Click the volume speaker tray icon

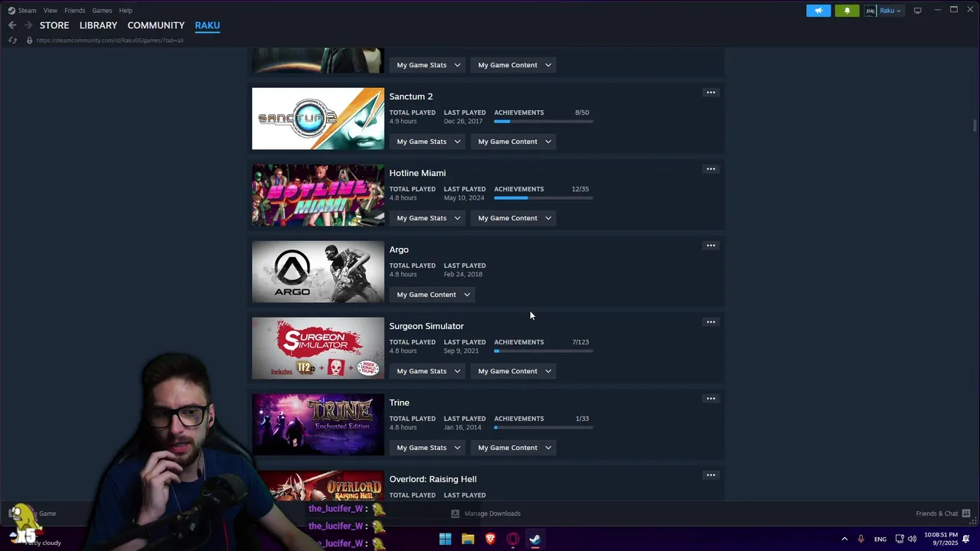[912, 539]
